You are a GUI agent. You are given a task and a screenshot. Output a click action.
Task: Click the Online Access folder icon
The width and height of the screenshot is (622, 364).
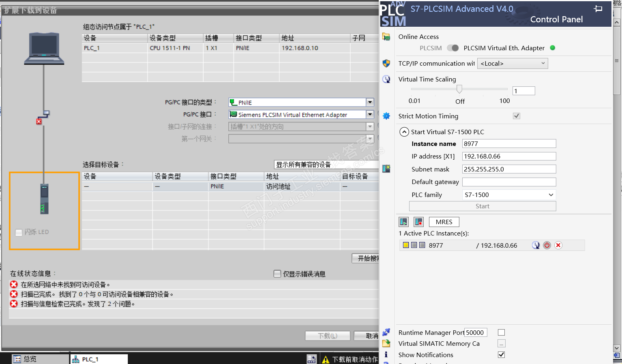click(386, 37)
